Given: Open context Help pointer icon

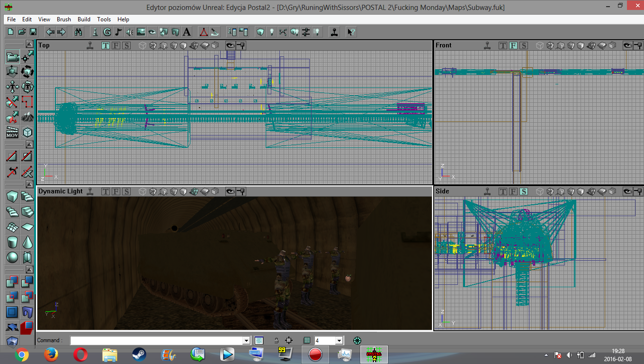Looking at the screenshot, I should (351, 32).
